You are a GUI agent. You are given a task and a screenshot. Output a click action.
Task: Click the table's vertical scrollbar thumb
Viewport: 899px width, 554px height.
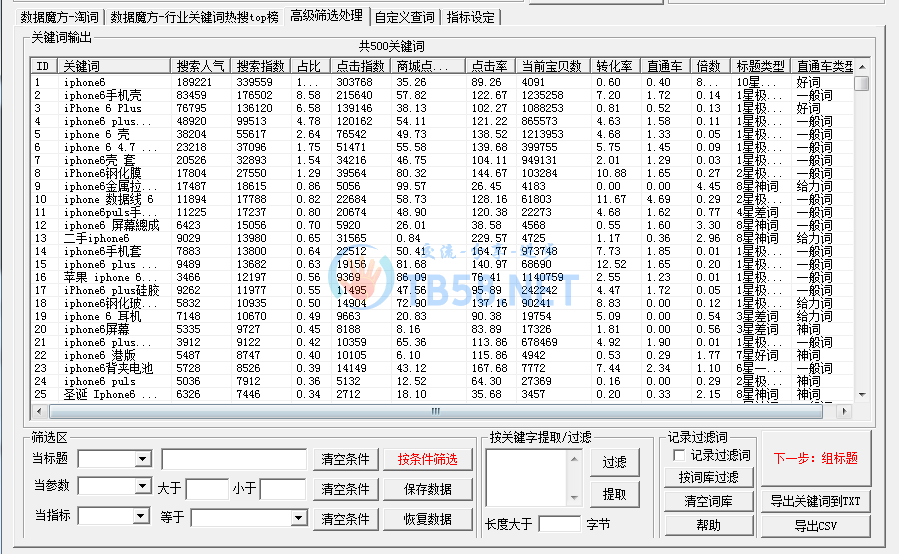coord(862,83)
